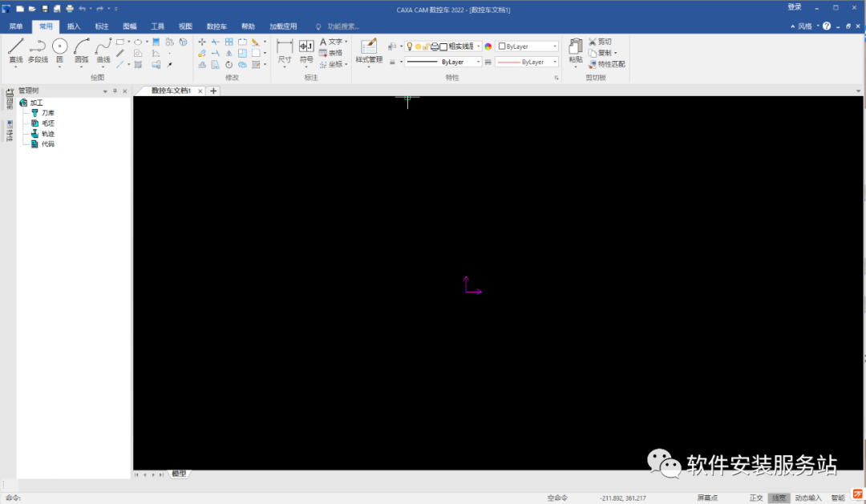Open the 管理树 panel options arrow

105,91
